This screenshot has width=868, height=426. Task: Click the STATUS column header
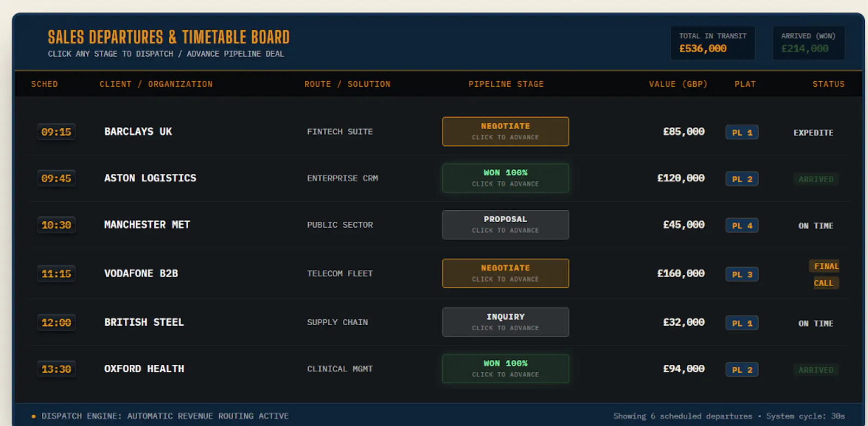828,84
